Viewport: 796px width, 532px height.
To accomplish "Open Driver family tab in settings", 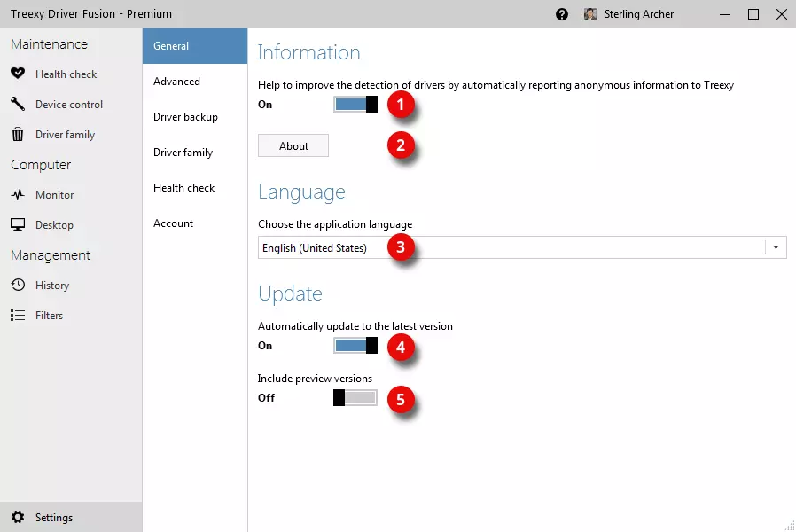I will [195, 153].
